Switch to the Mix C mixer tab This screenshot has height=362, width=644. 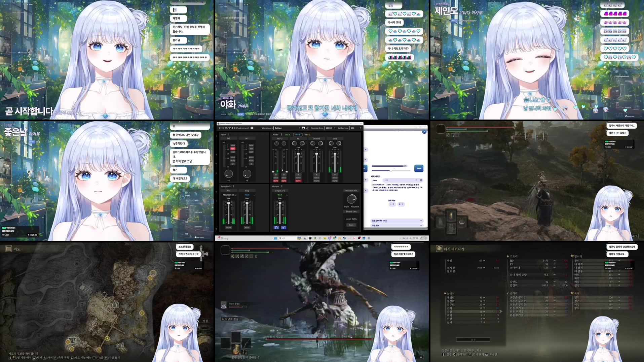point(308,135)
